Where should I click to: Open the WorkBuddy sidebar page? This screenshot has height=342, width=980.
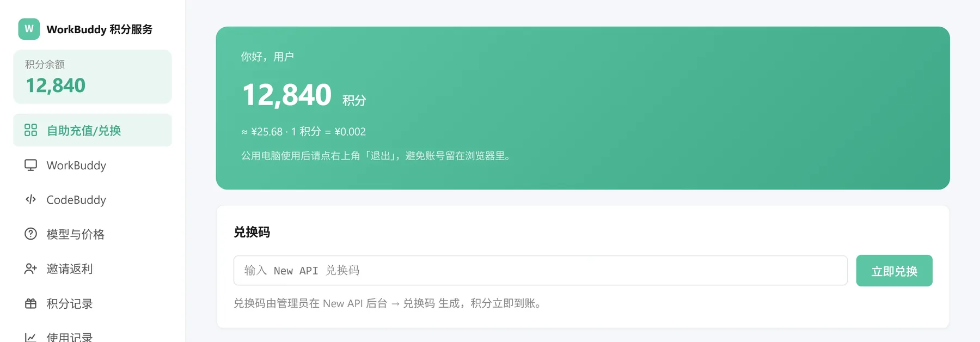tap(93, 165)
